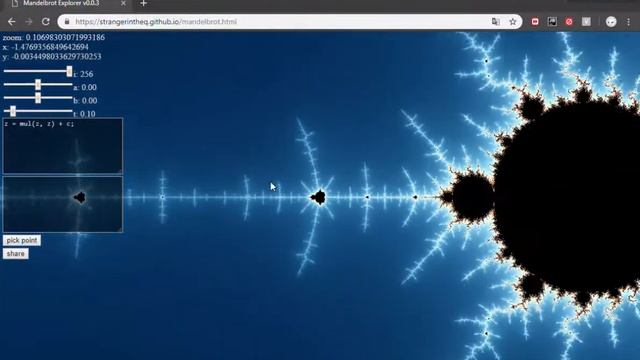
Task: Bookmark this page with star icon
Action: click(513, 22)
